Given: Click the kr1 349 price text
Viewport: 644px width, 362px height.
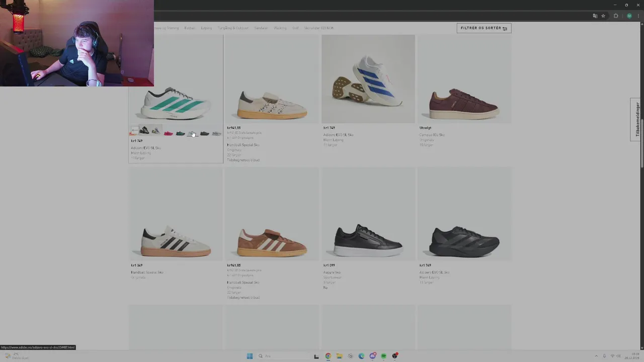Looking at the screenshot, I should point(137,265).
